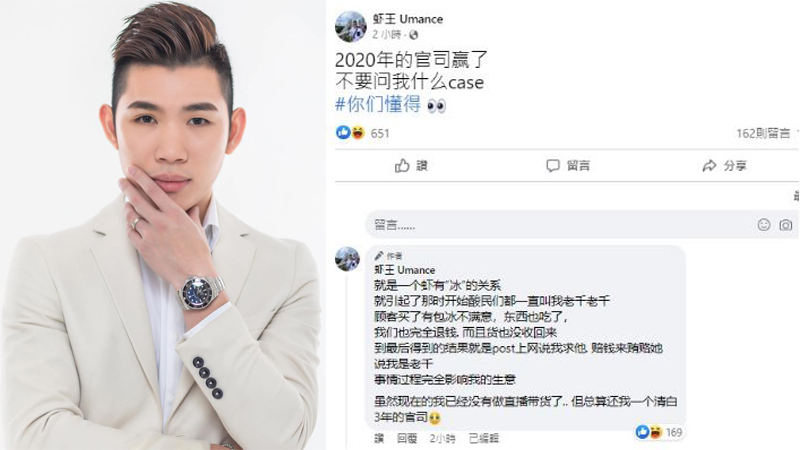Like the comment via 讚 link
Viewport: 800px width, 450px height.
pyautogui.click(x=379, y=438)
